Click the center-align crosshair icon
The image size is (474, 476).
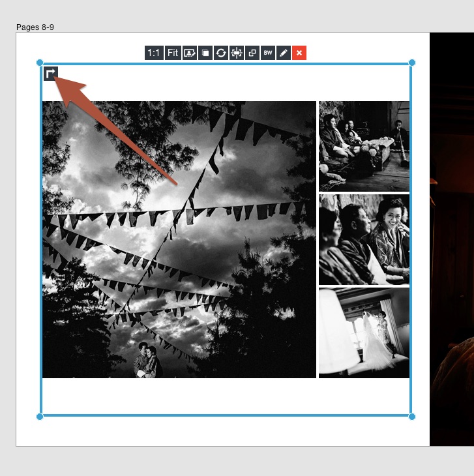click(x=237, y=53)
